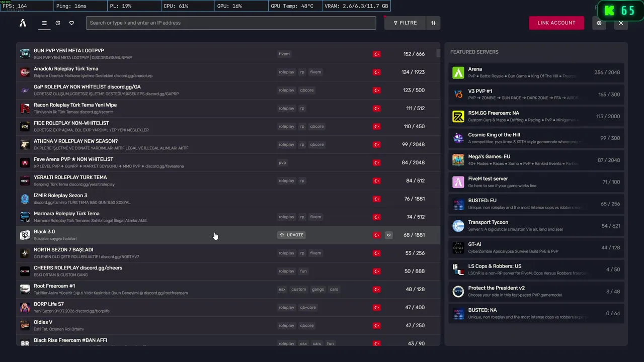The height and width of the screenshot is (362, 644).
Task: Click the server search address field
Action: [x=231, y=23]
